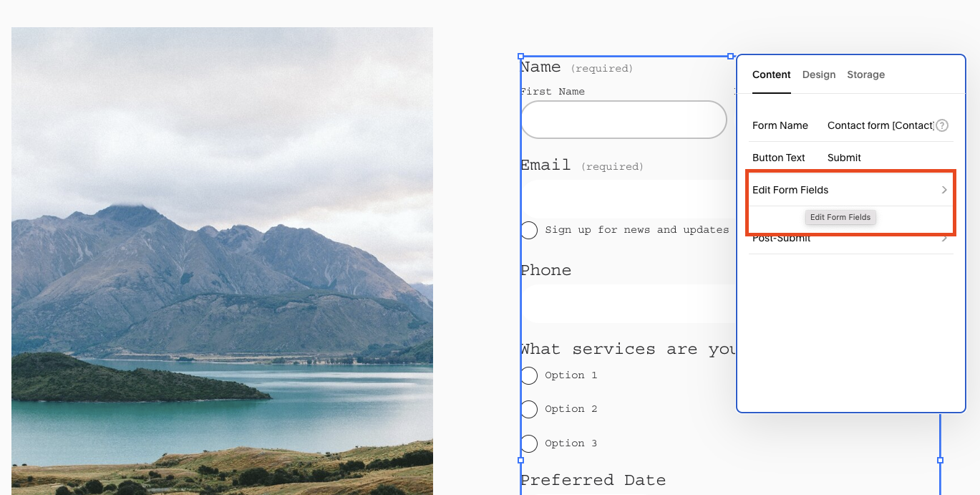Select the Content tab

click(772, 75)
